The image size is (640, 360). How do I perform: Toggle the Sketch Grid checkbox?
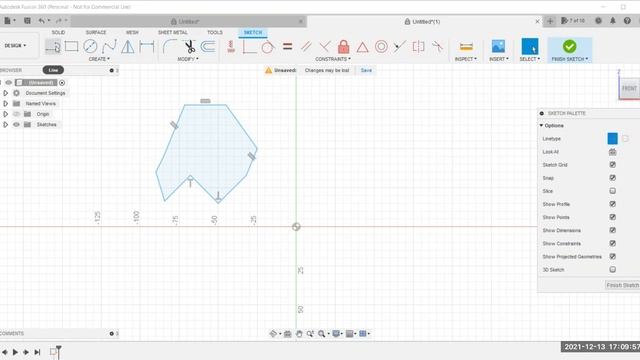point(612,165)
